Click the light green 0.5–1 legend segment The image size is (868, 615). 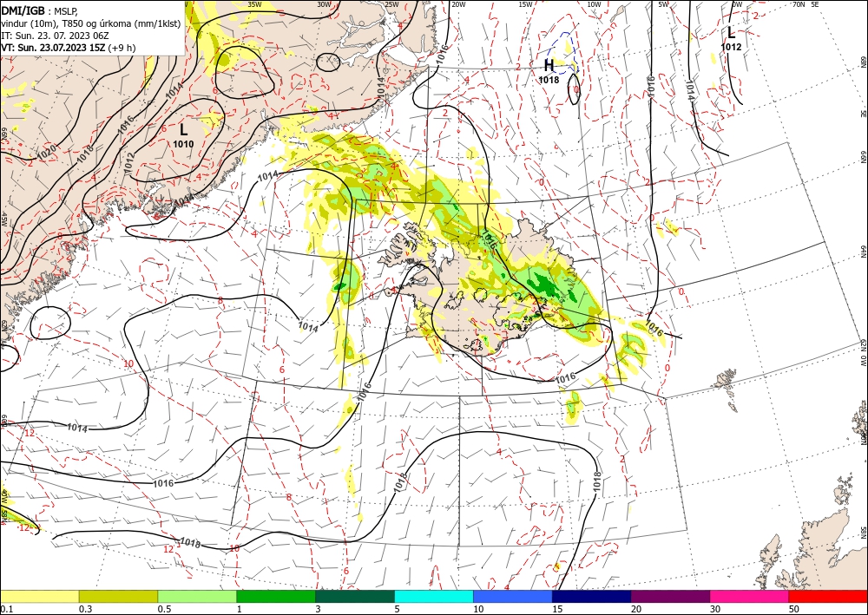click(197, 596)
